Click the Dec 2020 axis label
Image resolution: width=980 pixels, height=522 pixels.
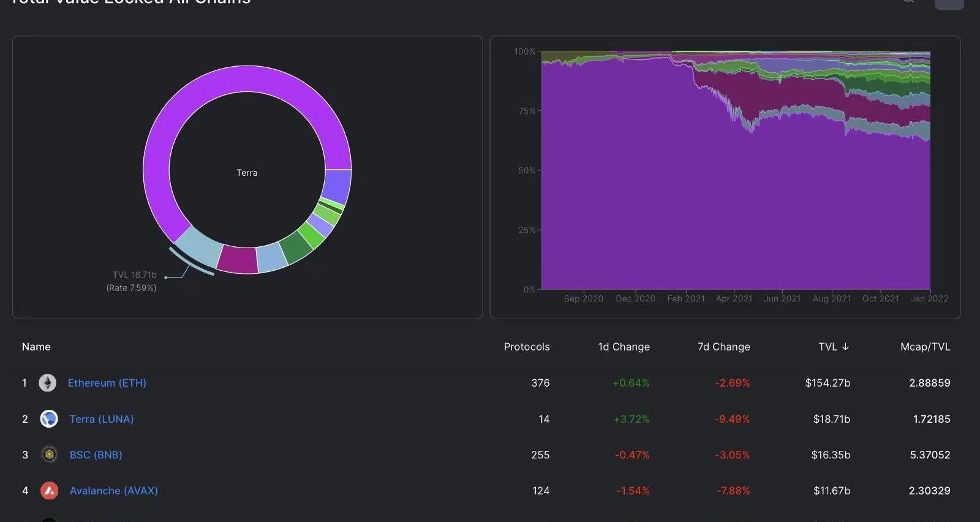coord(635,298)
